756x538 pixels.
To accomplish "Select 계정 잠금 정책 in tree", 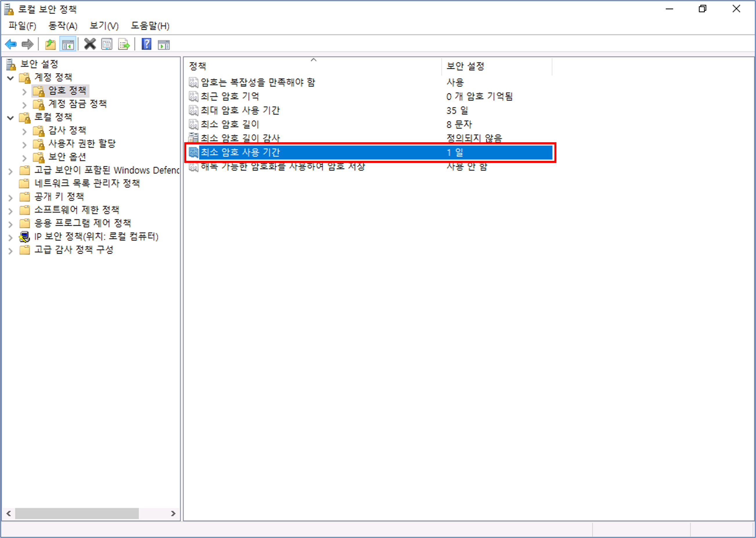I will (77, 104).
